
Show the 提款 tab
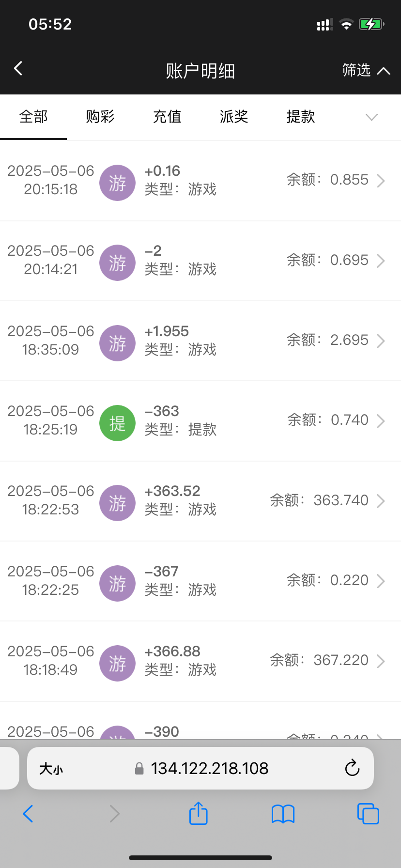click(301, 117)
